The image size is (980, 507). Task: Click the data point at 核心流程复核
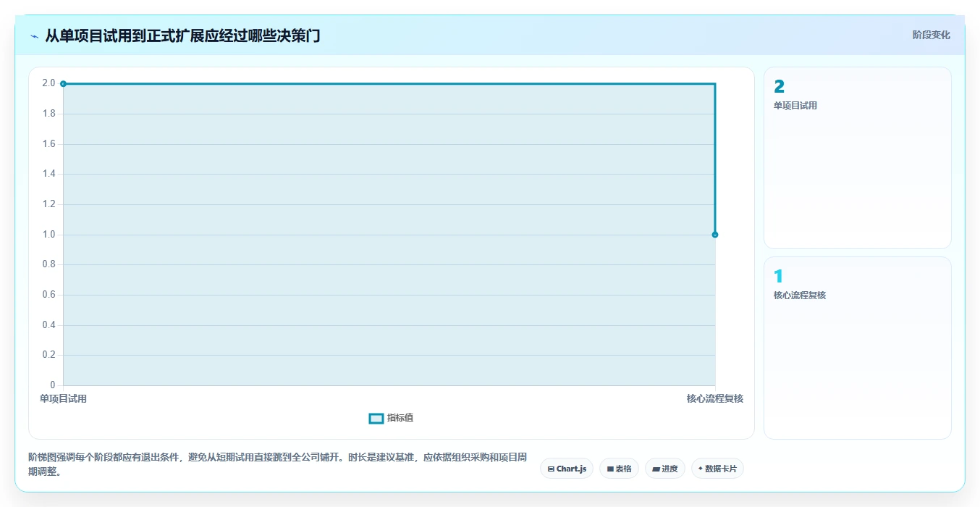[715, 235]
